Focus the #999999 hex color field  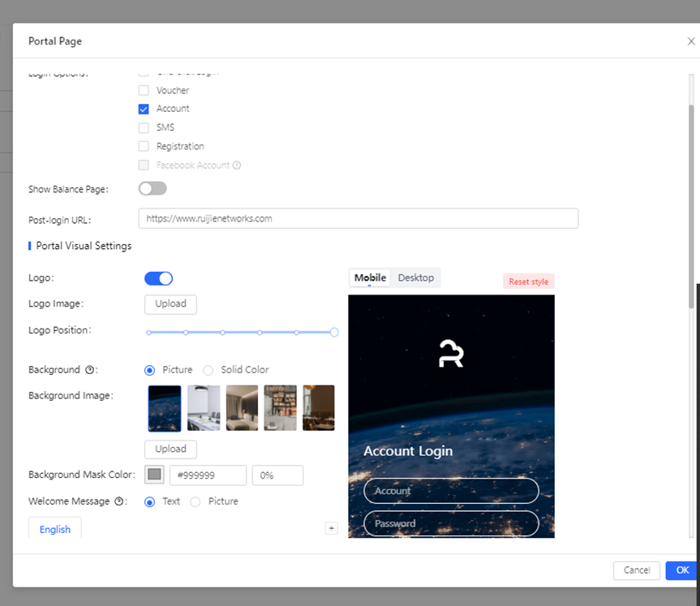(x=208, y=475)
